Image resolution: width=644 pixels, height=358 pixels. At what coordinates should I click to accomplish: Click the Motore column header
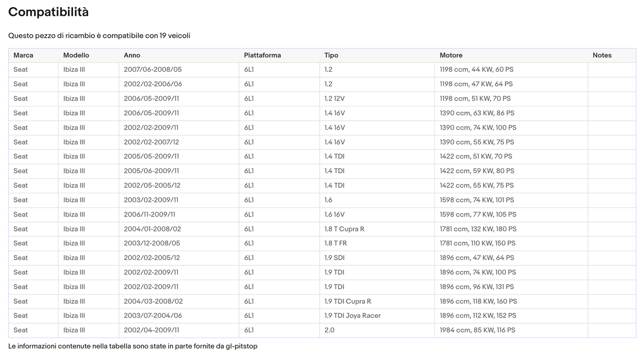(x=451, y=55)
